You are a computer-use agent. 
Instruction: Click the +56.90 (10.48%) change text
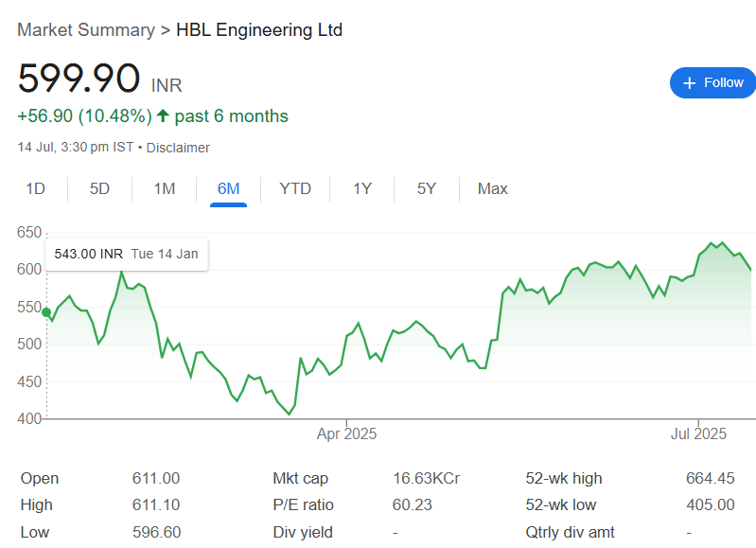pos(85,116)
